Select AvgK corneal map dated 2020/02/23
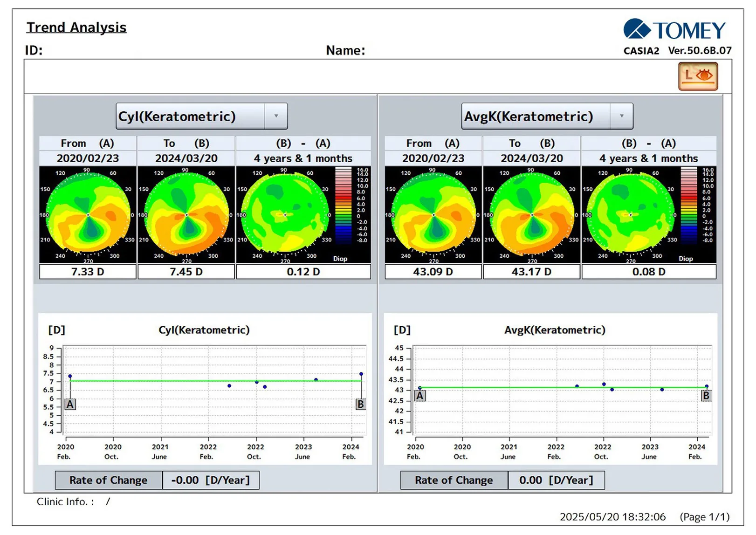The image size is (756, 535). coord(433,215)
